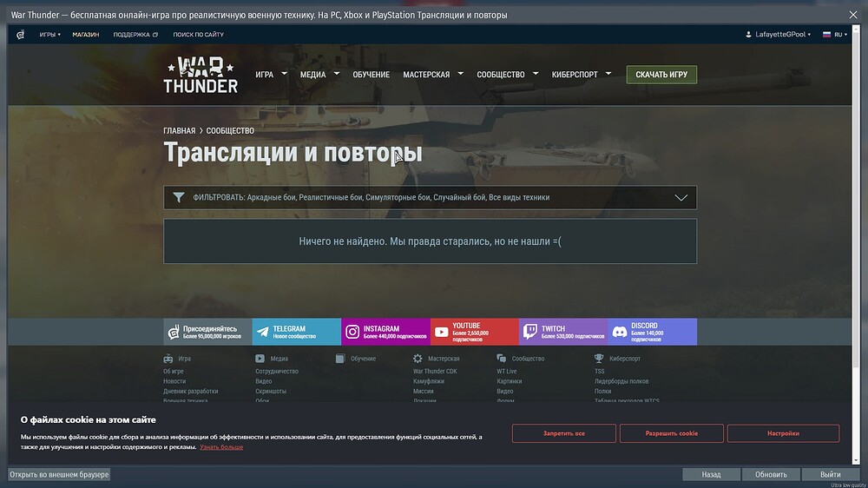Click the page vertical scrollbar

[x=856, y=200]
